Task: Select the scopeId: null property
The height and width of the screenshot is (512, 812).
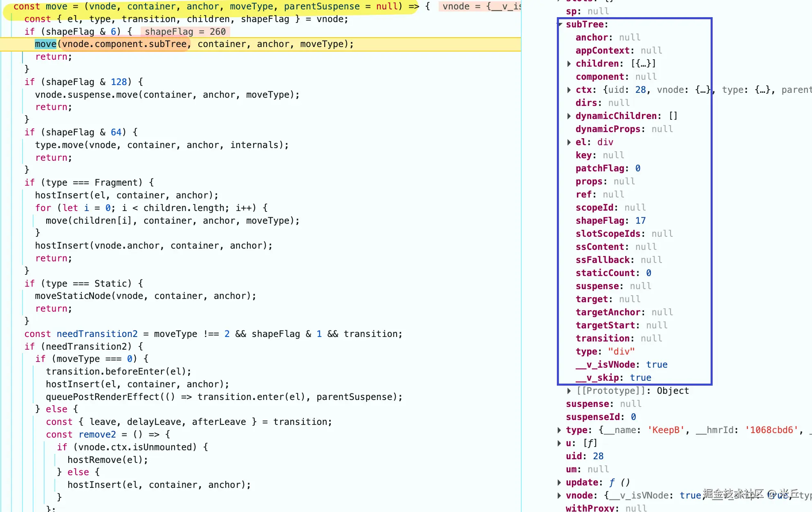Action: tap(610, 208)
